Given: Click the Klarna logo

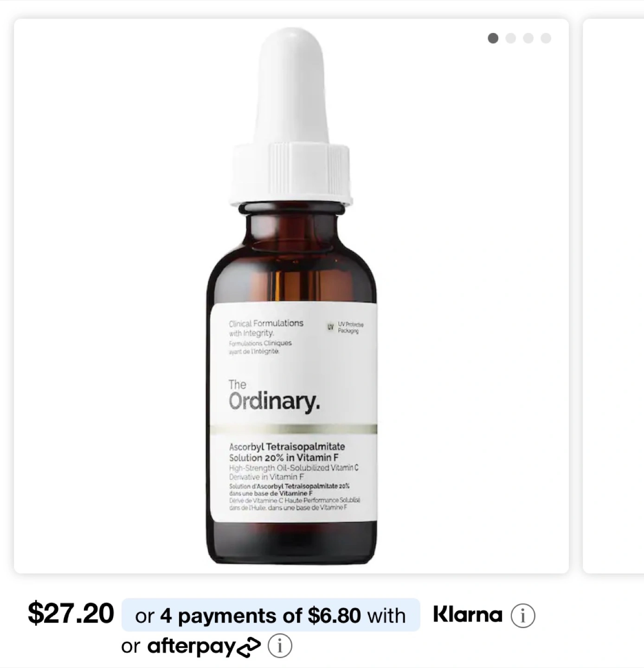Looking at the screenshot, I should [x=468, y=615].
